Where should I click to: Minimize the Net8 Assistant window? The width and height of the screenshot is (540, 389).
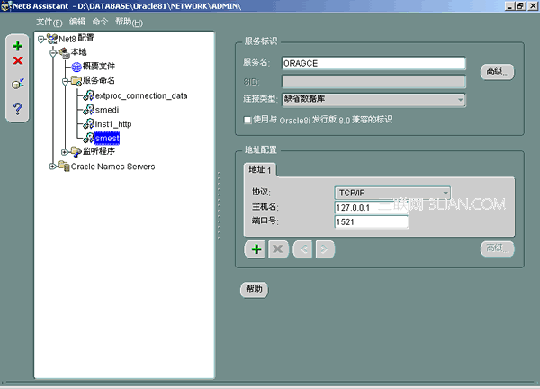509,6
